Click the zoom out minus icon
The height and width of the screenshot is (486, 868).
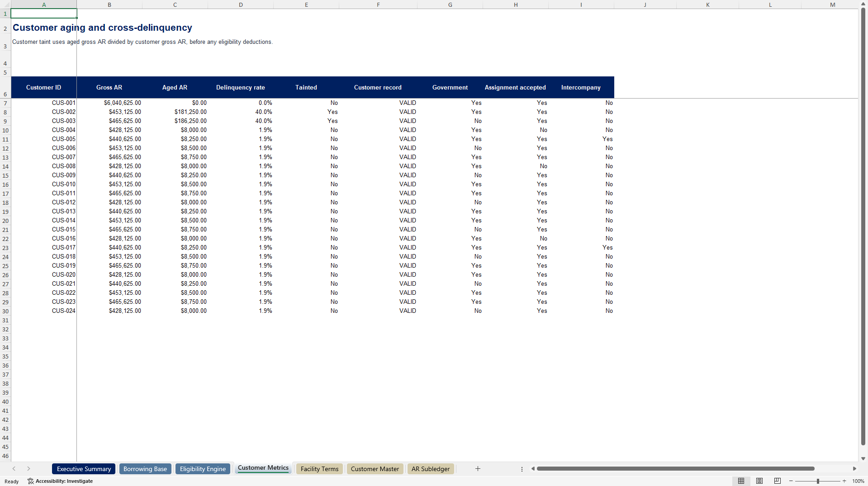pos(791,481)
